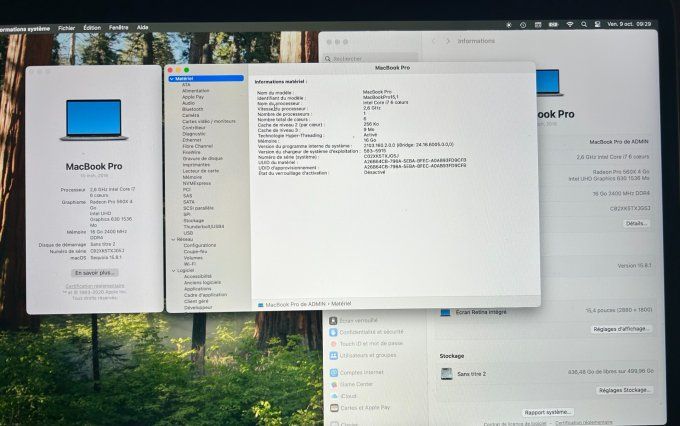Click the Rapport système button

pyautogui.click(x=548, y=412)
